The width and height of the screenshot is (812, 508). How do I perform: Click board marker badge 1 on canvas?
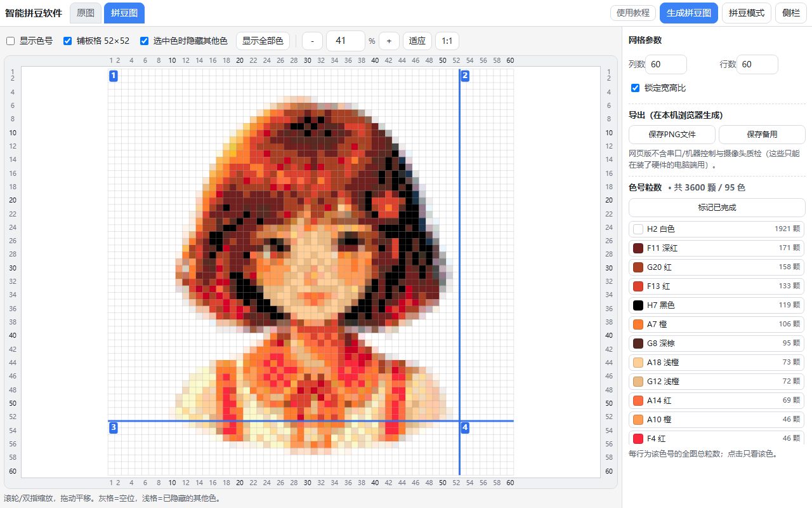pos(114,76)
